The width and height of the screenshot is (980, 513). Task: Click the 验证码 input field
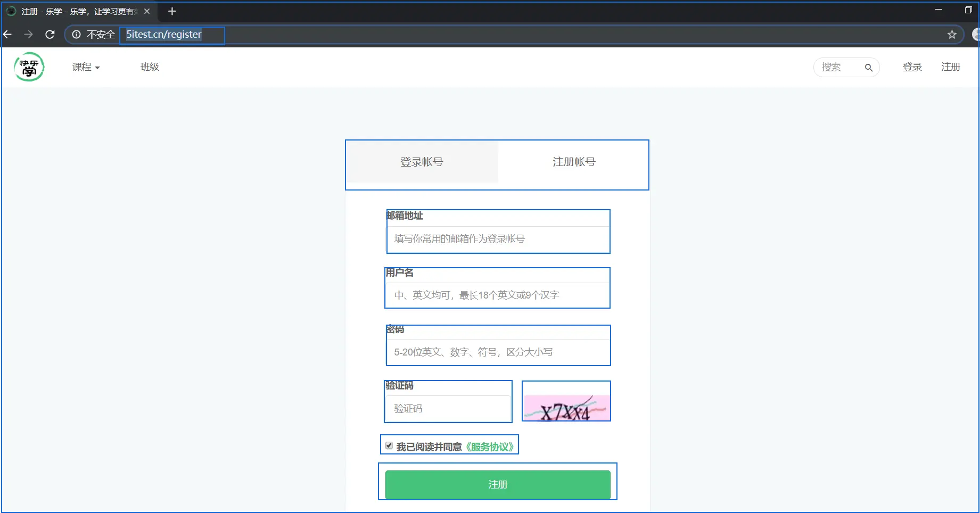pos(448,409)
